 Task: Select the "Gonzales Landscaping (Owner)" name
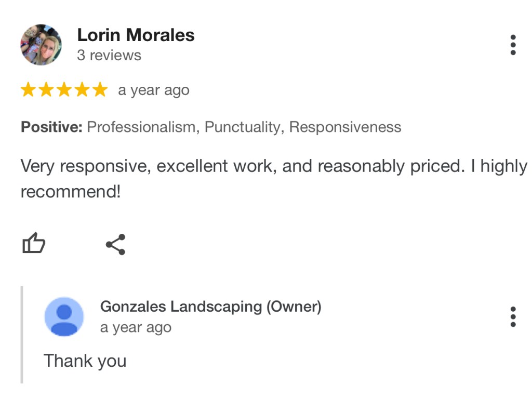coord(210,307)
